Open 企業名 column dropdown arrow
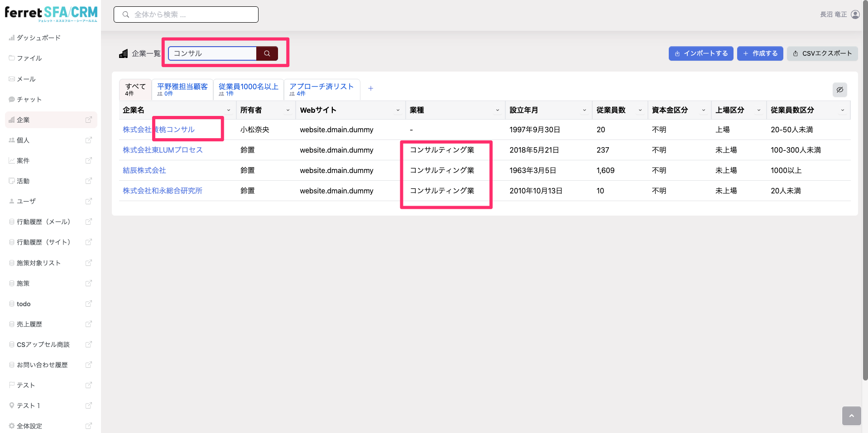 [229, 110]
